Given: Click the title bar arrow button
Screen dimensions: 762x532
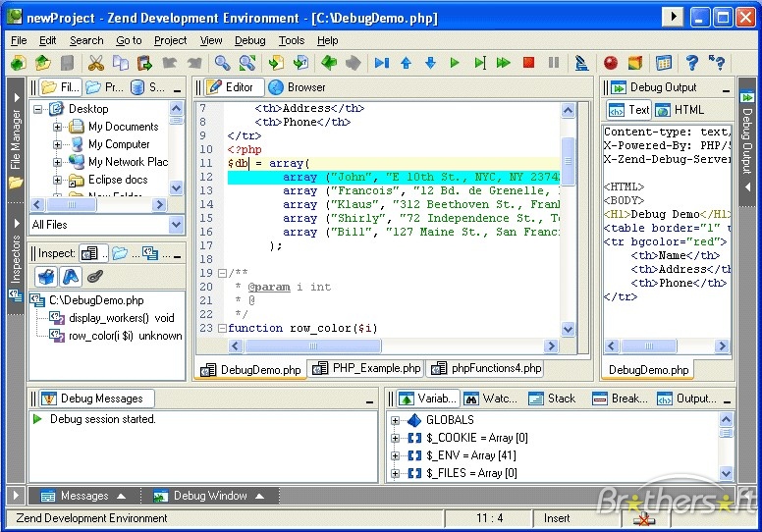Looking at the screenshot, I should click(x=674, y=17).
